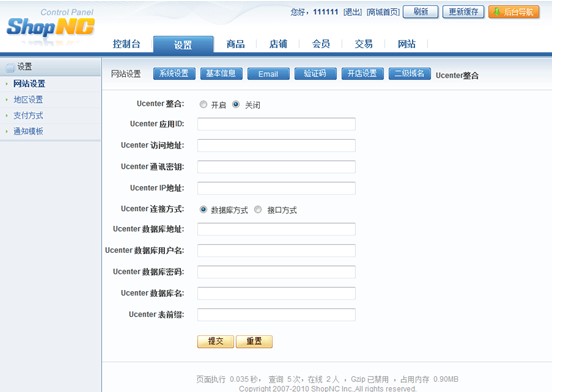Open 支付方式 in the sidebar

click(28, 115)
